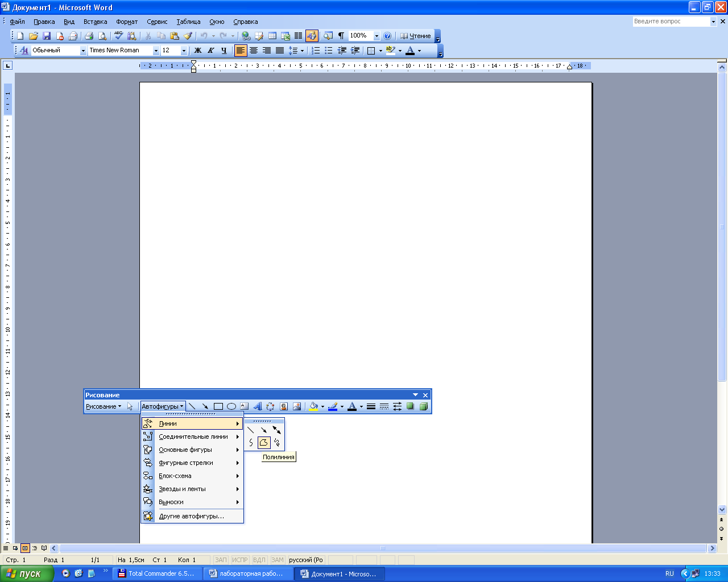Screen dimensions: 728x582
Task: Insert a Text Box from Drawing toolbar
Action: tap(245, 406)
